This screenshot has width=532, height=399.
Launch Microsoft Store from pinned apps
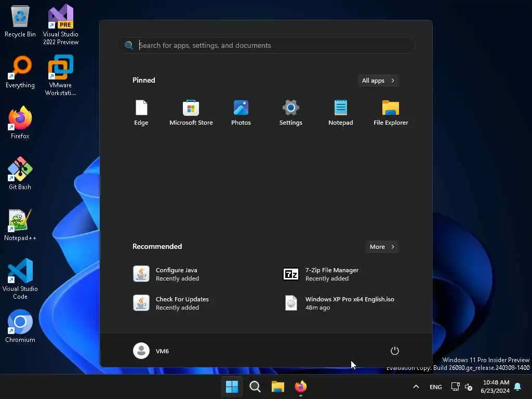pyautogui.click(x=191, y=113)
